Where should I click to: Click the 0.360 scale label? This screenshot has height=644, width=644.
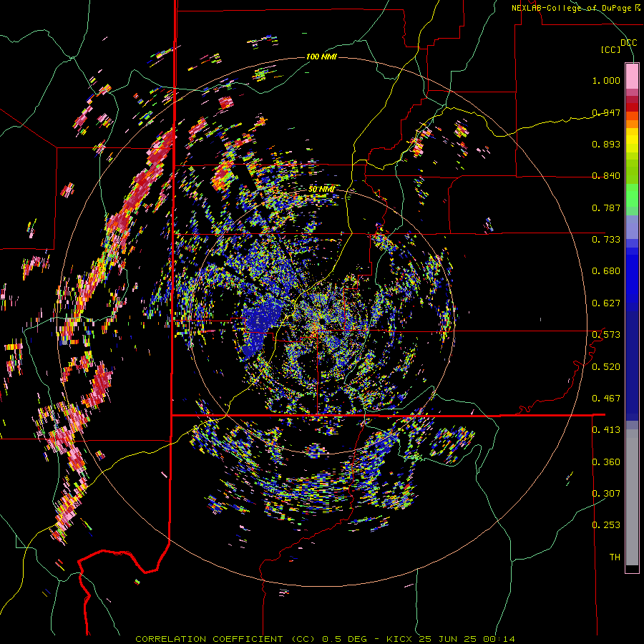(606, 462)
